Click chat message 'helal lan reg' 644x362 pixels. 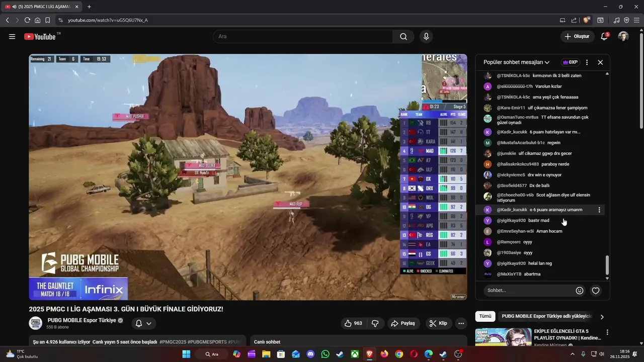pos(540,263)
